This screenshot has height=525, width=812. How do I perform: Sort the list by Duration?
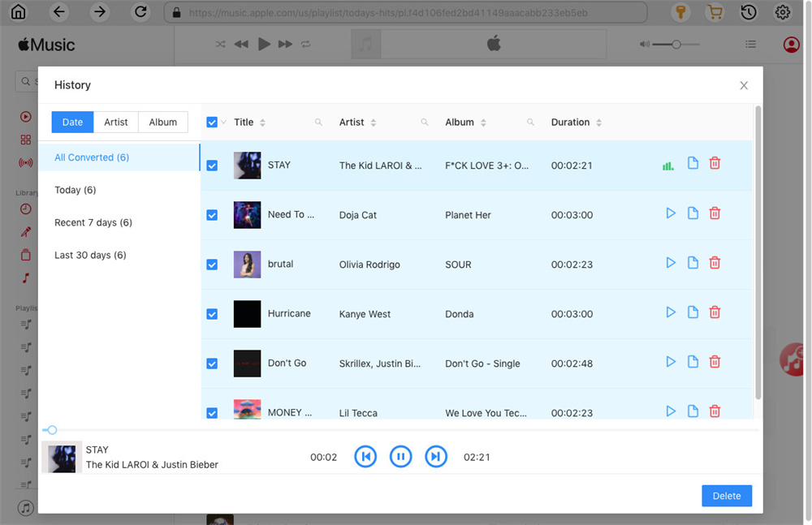(x=598, y=123)
